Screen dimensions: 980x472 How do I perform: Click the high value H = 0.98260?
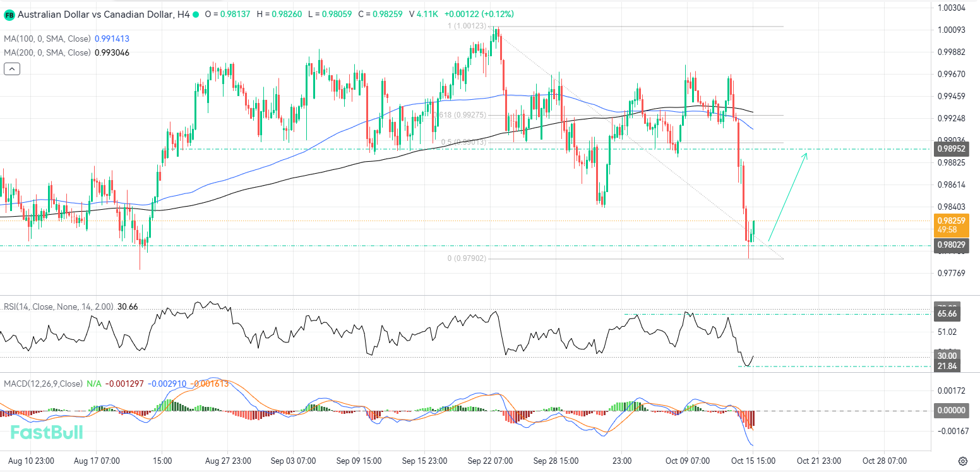(x=279, y=14)
